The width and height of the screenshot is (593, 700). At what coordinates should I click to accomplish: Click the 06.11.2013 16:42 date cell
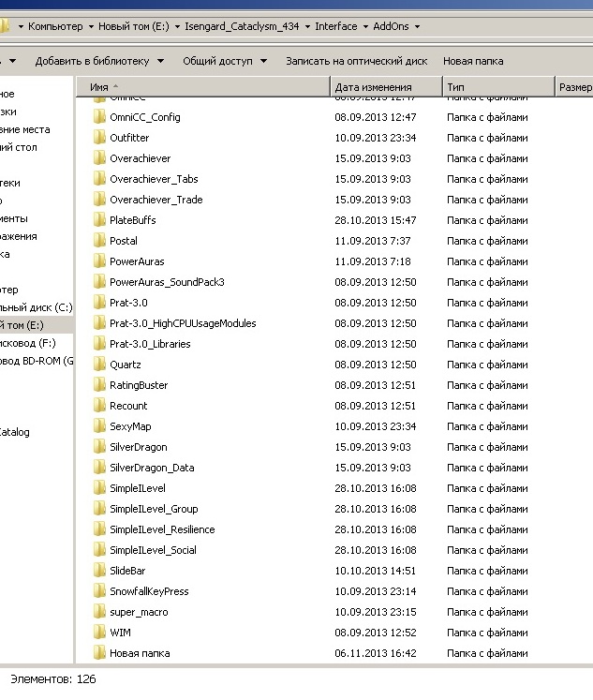pos(376,653)
